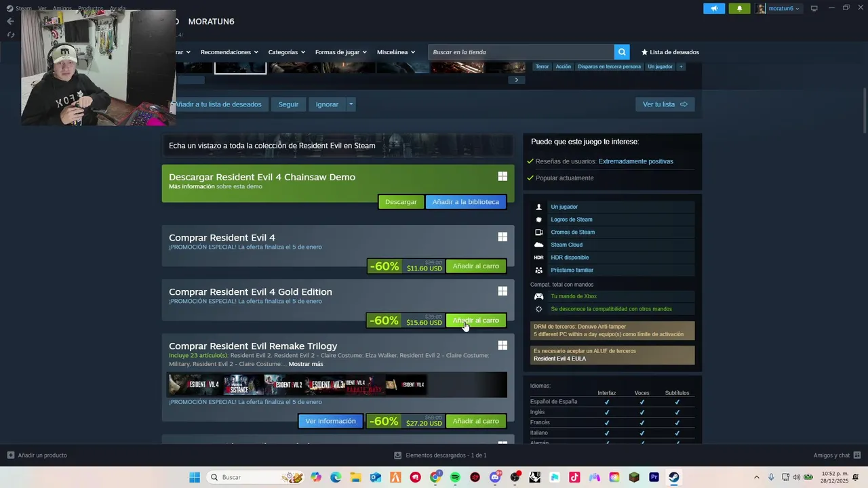
Task: Open the Windows Start menu
Action: (195, 477)
